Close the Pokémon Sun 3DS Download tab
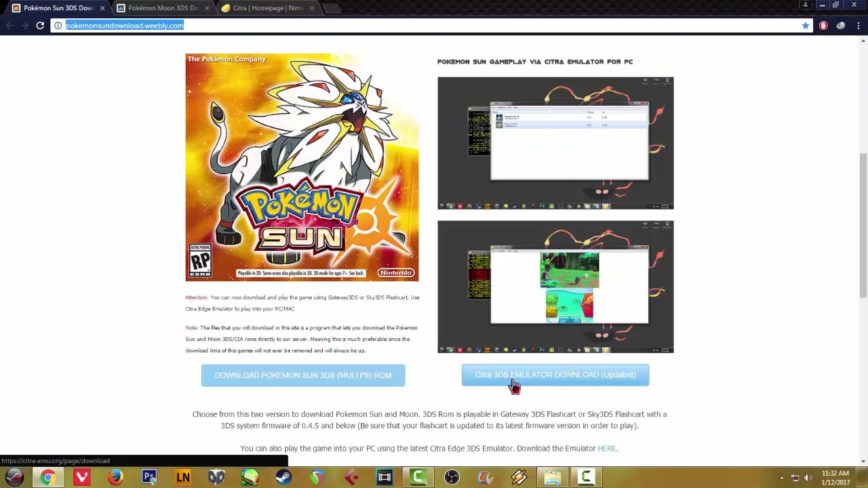Screen dimensions: 868x488 (x=102, y=8)
